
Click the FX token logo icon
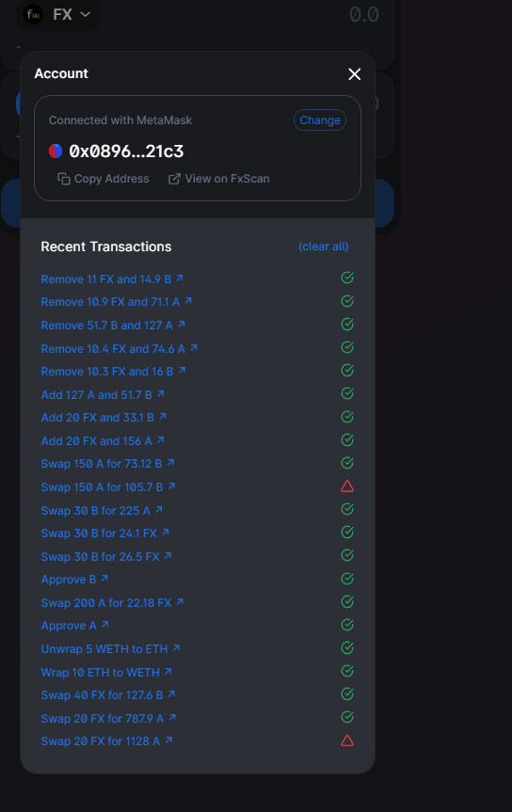pos(33,14)
